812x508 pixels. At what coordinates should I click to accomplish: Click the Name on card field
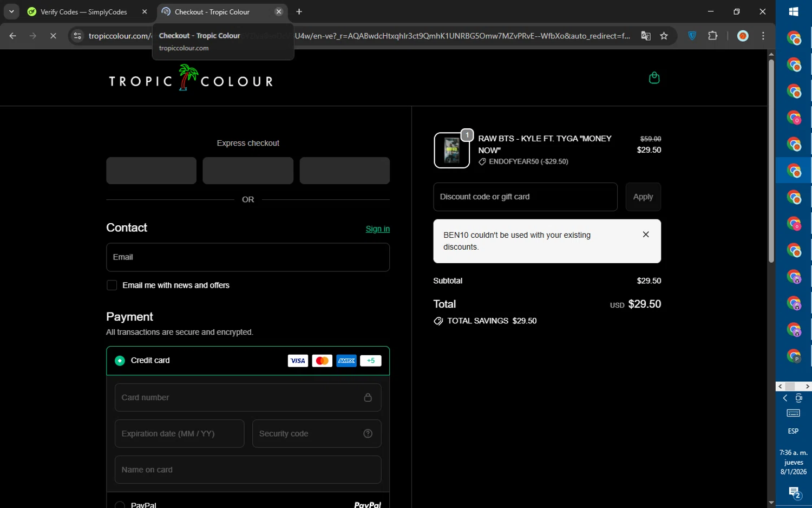coord(248,470)
